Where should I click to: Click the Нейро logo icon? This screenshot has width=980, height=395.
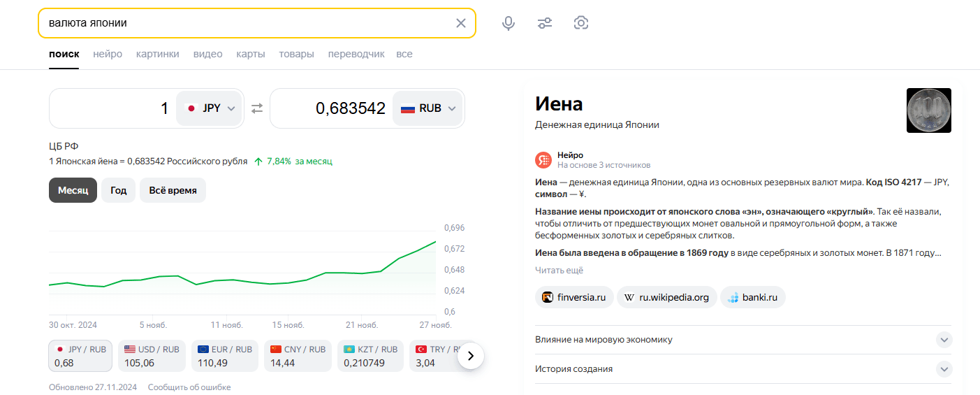[543, 159]
